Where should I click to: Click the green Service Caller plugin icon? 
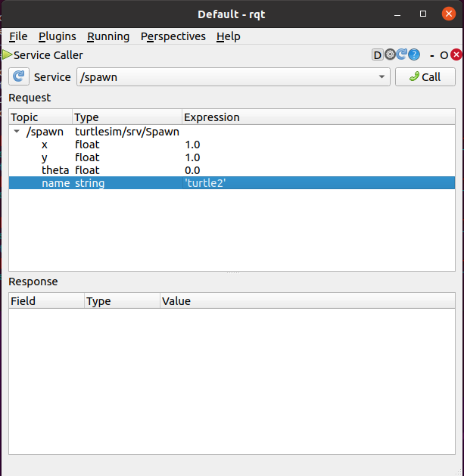7,55
